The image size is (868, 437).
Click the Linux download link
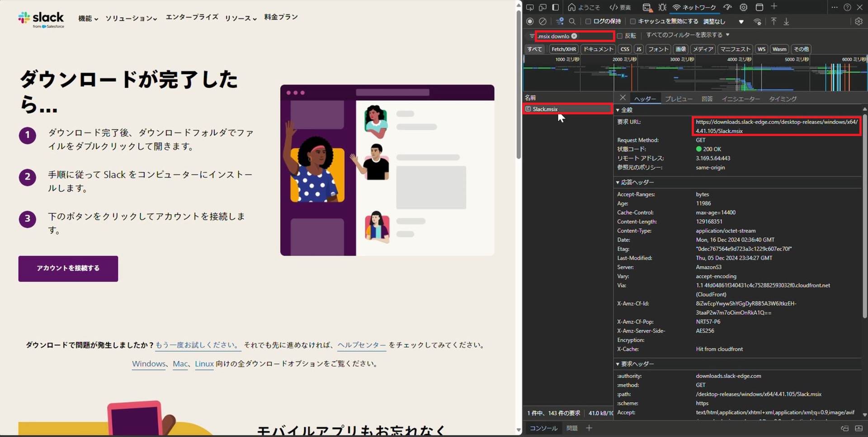(x=204, y=364)
